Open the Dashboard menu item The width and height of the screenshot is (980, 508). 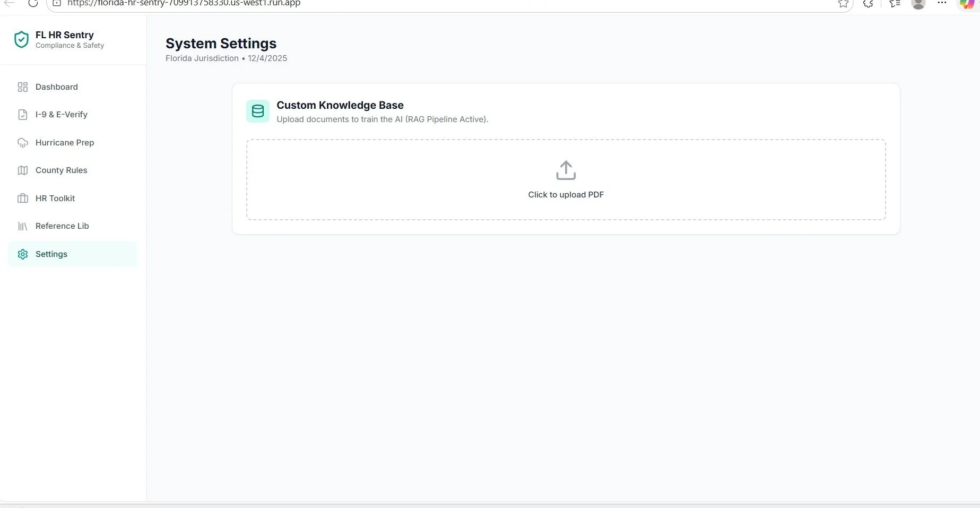73,87
